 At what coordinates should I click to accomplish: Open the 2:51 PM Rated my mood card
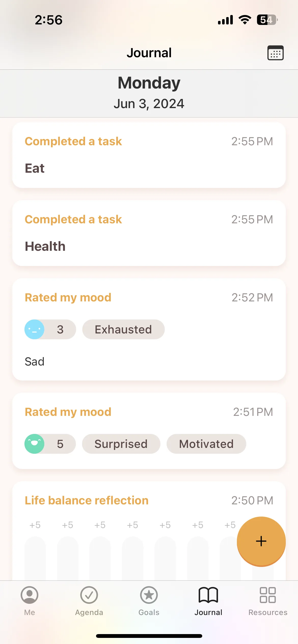coord(149,431)
